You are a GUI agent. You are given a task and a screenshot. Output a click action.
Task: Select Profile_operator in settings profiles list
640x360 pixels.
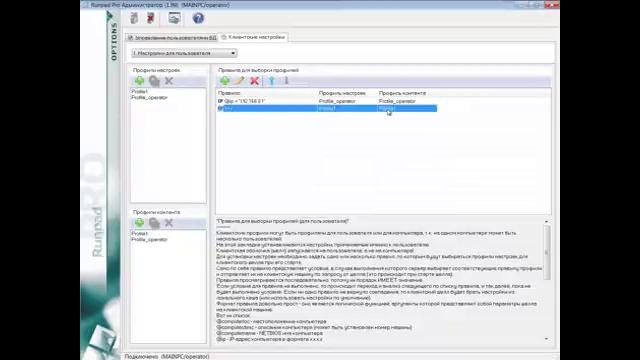149,98
